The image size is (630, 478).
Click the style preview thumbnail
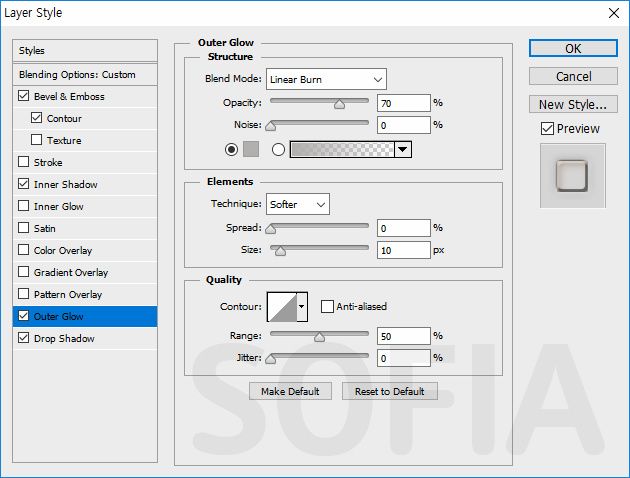573,176
